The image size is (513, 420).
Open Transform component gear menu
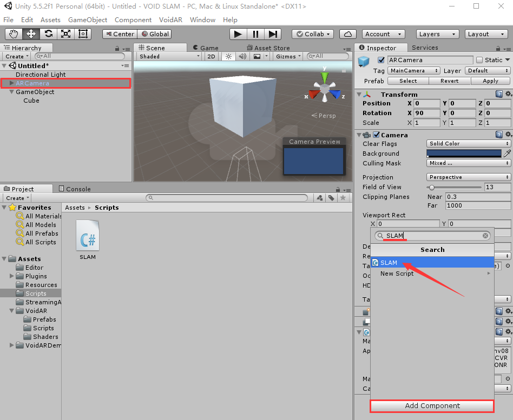pos(508,94)
